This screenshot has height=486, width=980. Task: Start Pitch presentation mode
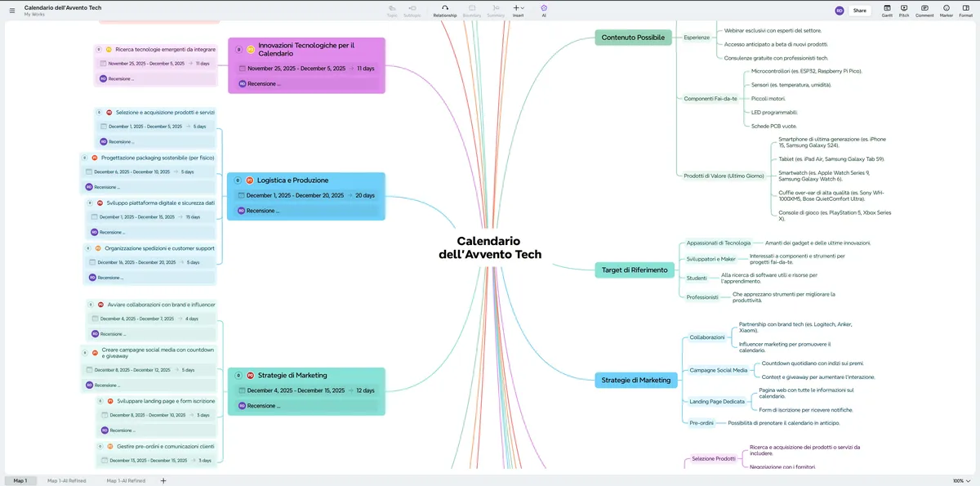(904, 10)
